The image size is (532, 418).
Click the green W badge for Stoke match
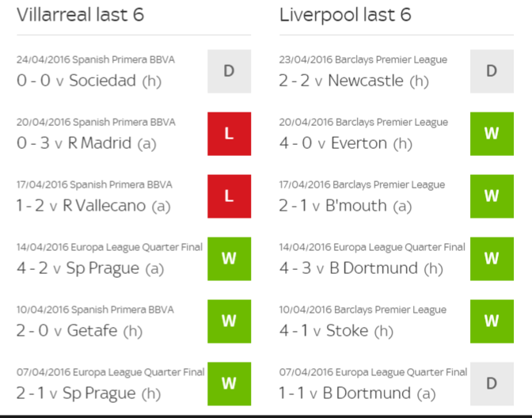click(492, 321)
